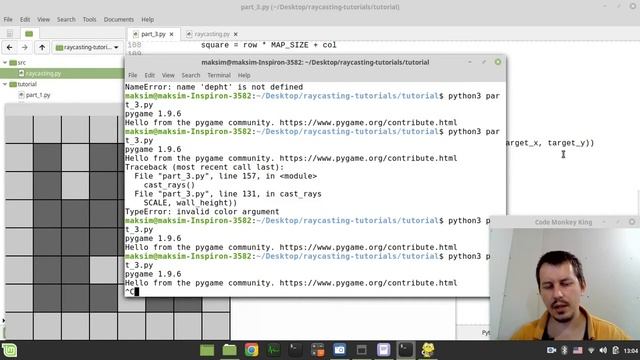
Task: Click 'square = row * MAP_SIZE + col' code line
Action: [x=269, y=45]
